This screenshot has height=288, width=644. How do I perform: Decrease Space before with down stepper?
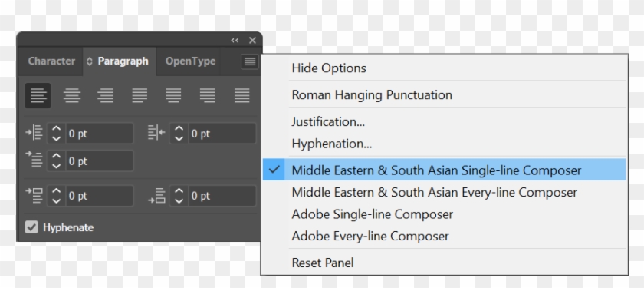[x=56, y=201]
